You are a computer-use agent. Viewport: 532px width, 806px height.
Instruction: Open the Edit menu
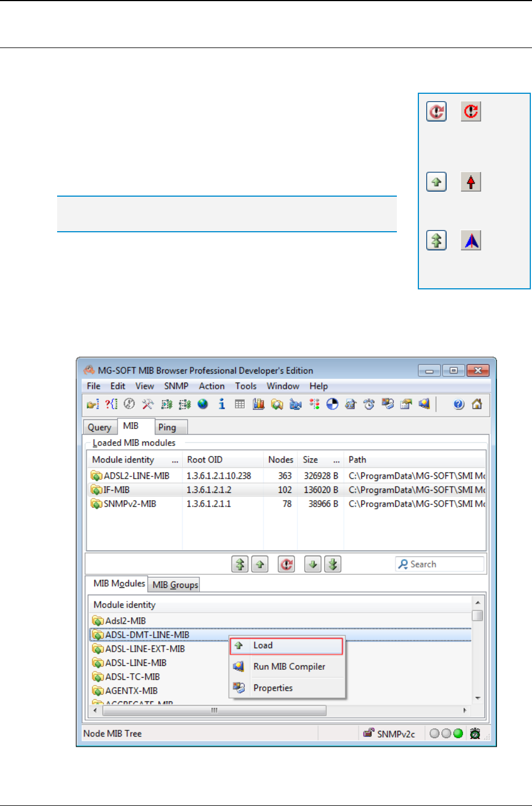[x=118, y=386]
